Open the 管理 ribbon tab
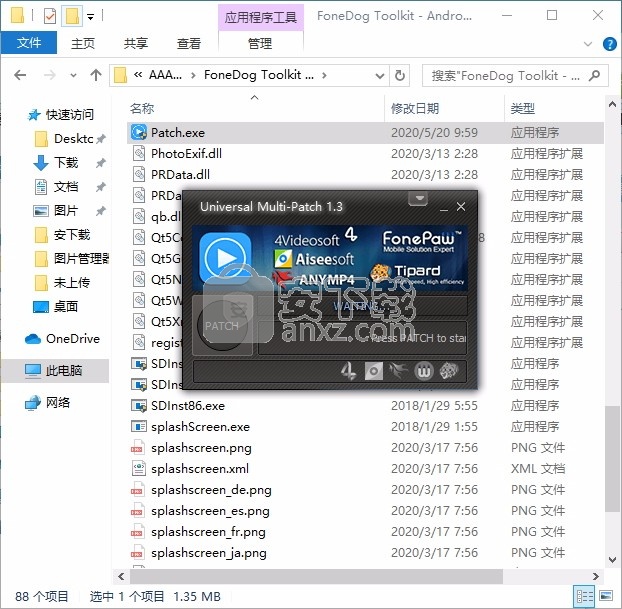Image resolution: width=622 pixels, height=609 pixels. 260,43
